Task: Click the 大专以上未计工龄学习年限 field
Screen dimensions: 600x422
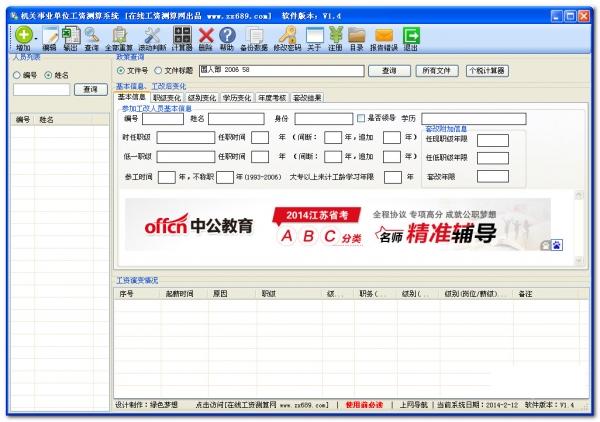Action: point(393,177)
